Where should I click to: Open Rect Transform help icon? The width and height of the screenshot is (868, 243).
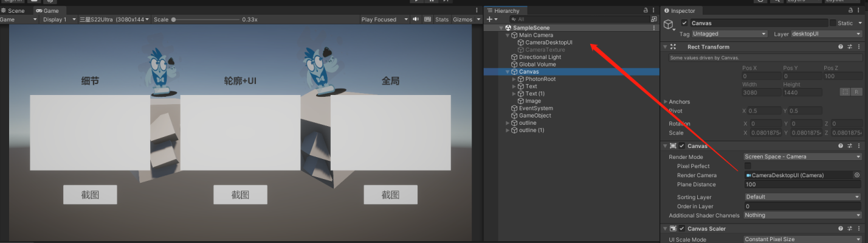pos(841,47)
